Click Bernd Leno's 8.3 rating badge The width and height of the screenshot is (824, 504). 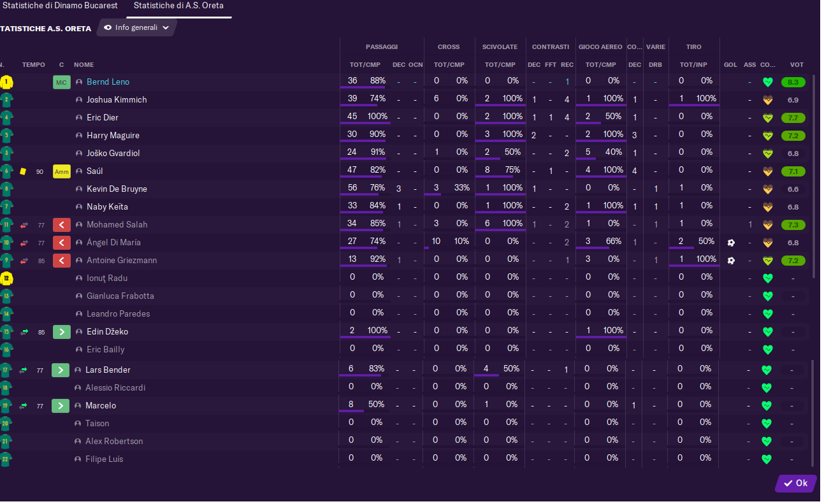pos(793,82)
